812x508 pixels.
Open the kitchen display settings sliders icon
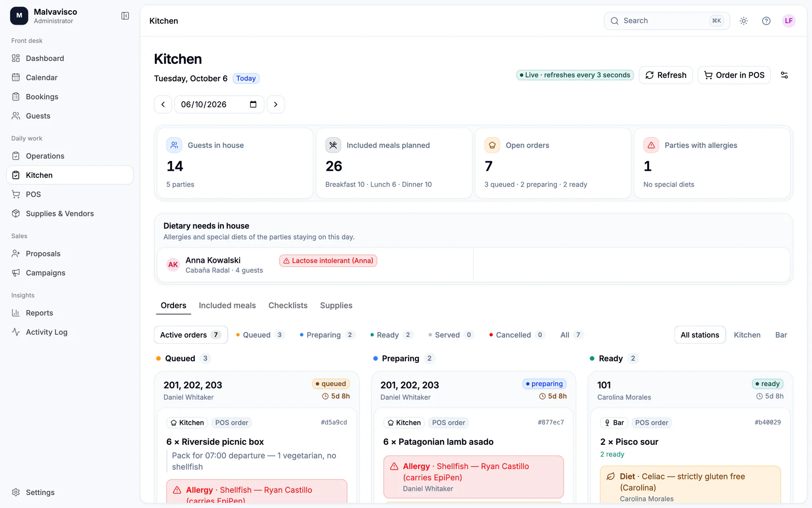click(x=784, y=75)
